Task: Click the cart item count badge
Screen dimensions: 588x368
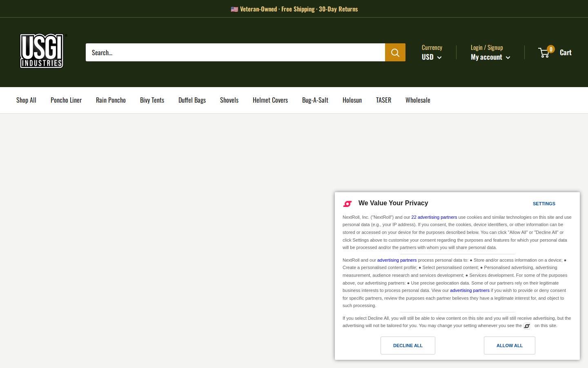Action: click(551, 49)
